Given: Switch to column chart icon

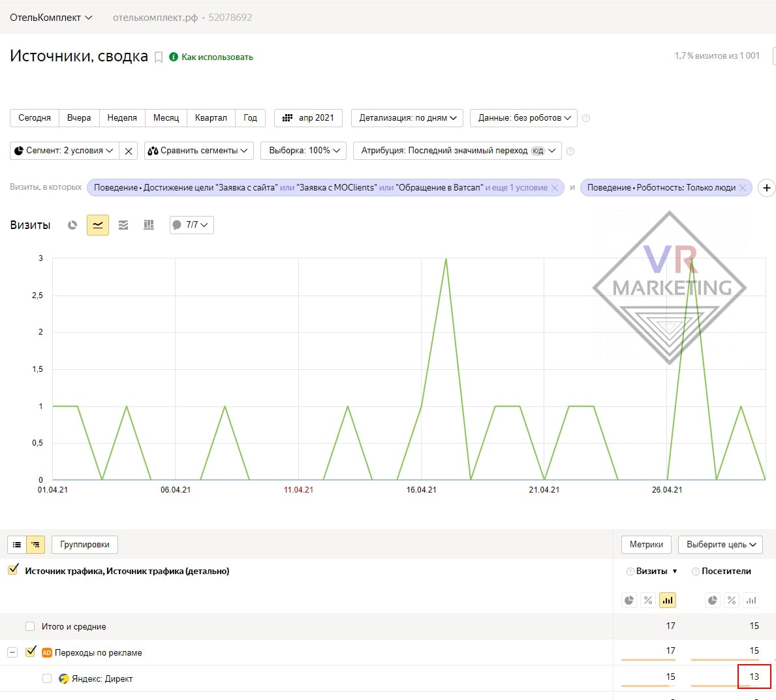Looking at the screenshot, I should (148, 225).
